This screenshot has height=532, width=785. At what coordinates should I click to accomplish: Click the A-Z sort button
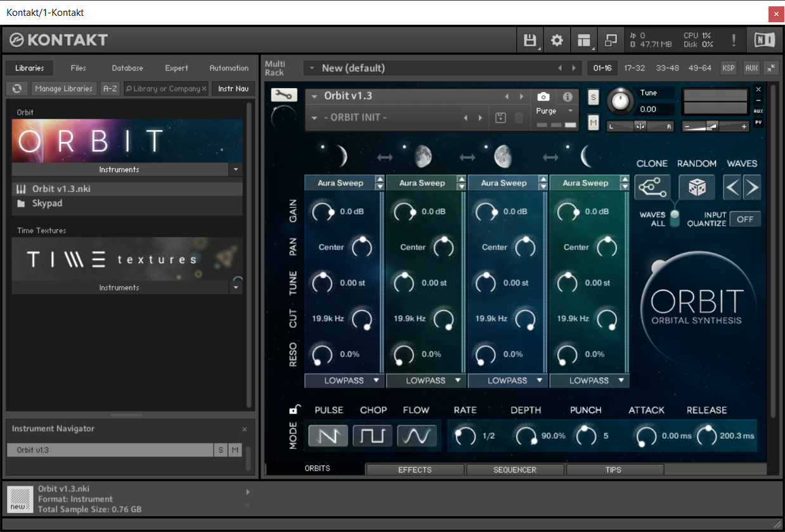(x=110, y=89)
